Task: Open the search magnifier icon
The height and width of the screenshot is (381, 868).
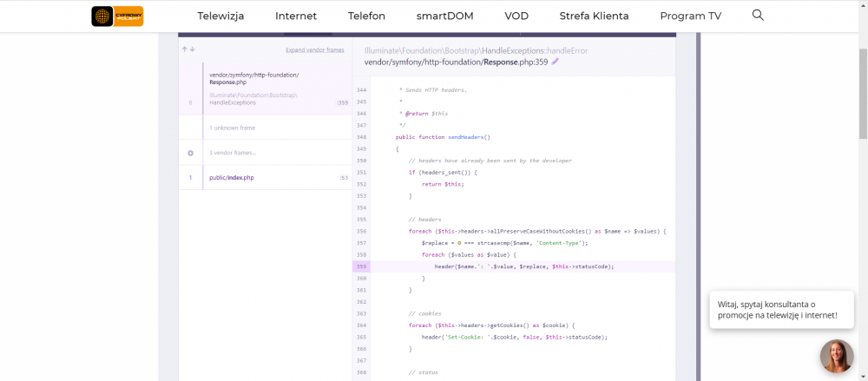Action: click(x=758, y=16)
